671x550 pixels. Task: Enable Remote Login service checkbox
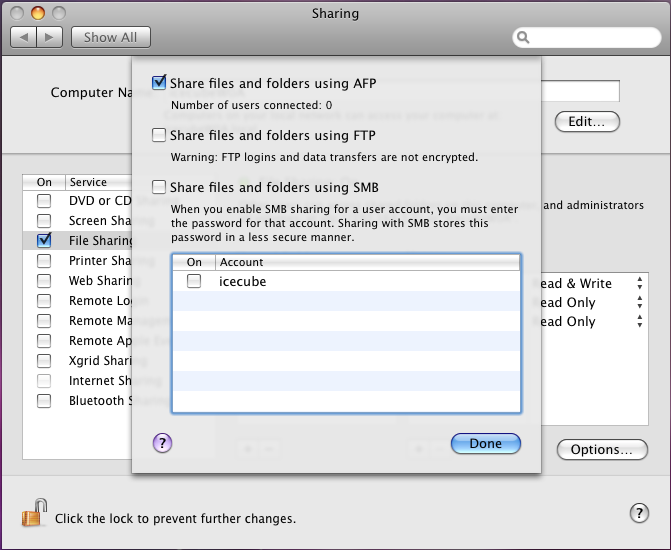point(44,301)
